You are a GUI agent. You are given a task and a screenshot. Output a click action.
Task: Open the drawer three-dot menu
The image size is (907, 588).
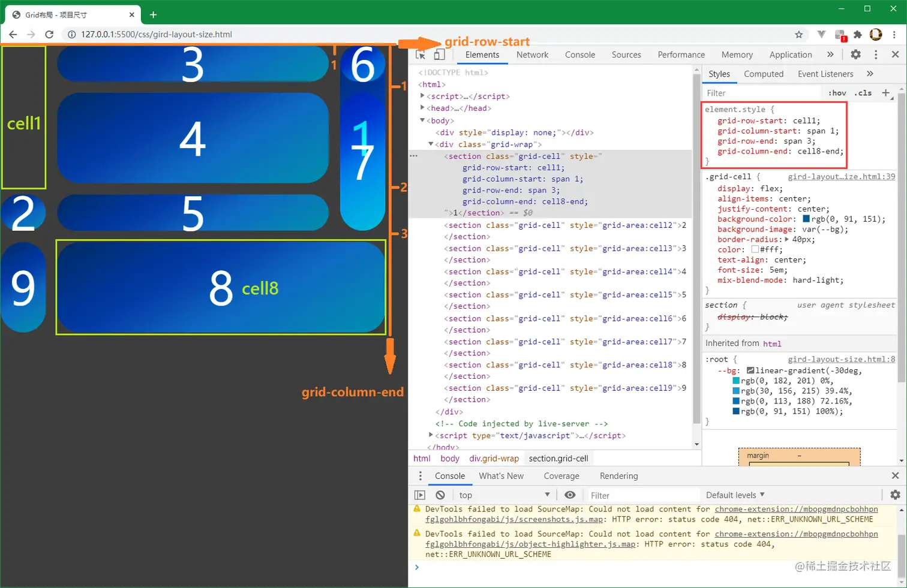(x=420, y=476)
